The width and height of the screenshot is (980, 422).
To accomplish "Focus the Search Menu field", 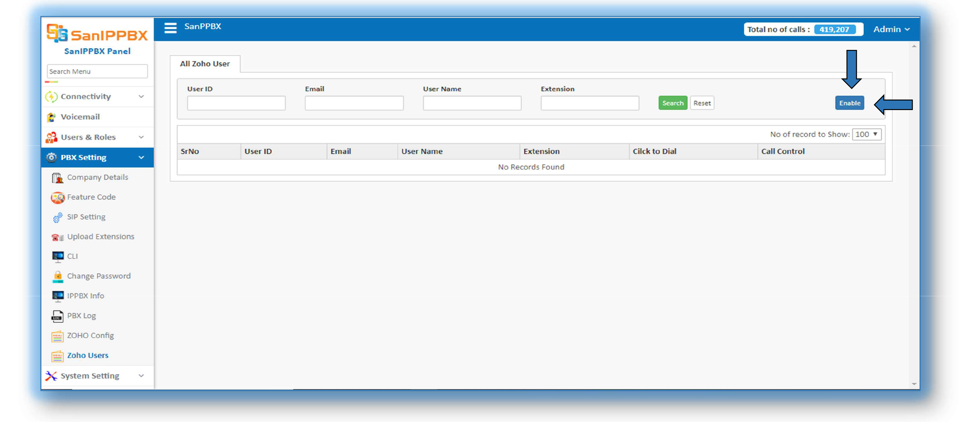I will pos(97,72).
